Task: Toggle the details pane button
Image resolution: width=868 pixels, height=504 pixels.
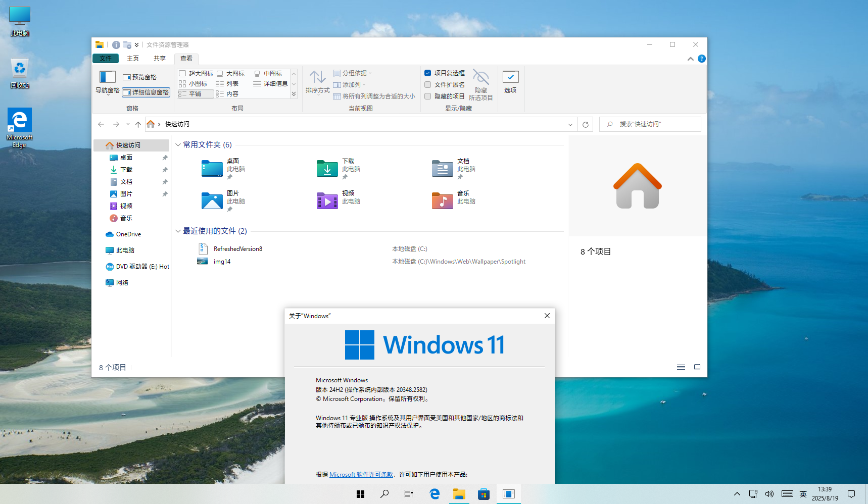Action: [146, 92]
